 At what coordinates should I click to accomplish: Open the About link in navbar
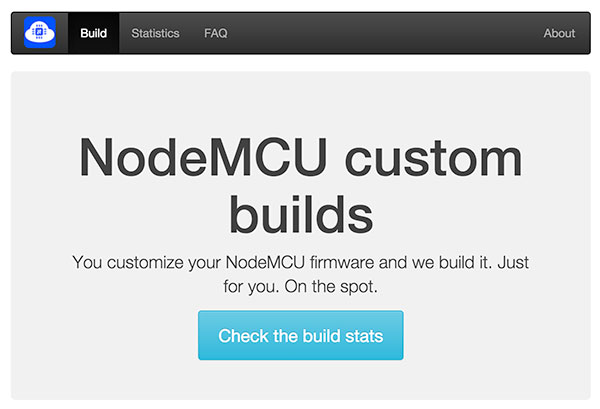click(x=559, y=33)
